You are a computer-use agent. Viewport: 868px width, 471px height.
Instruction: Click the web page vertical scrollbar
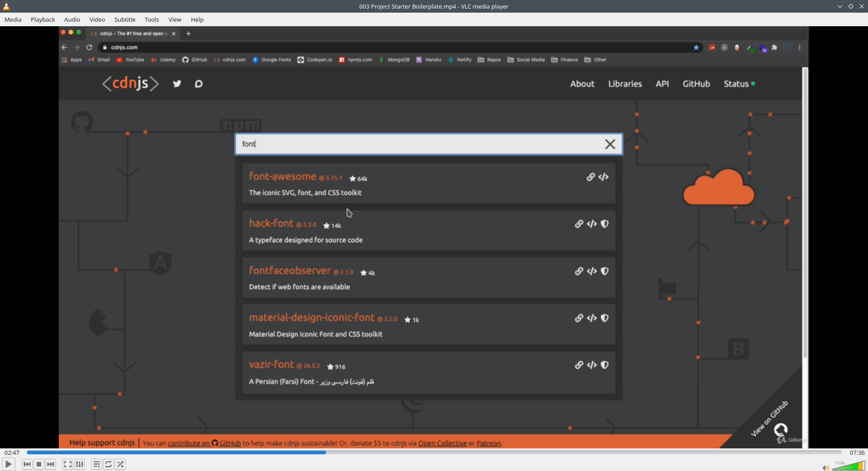(805, 212)
